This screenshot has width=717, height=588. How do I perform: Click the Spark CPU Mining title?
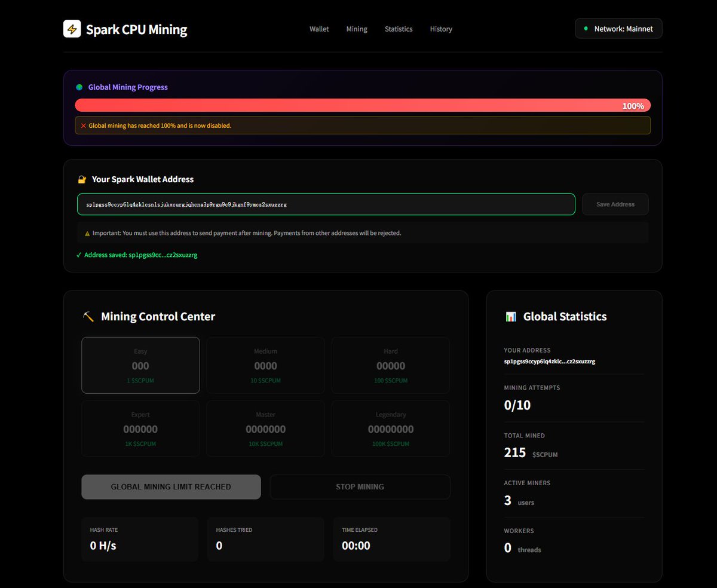(x=136, y=29)
